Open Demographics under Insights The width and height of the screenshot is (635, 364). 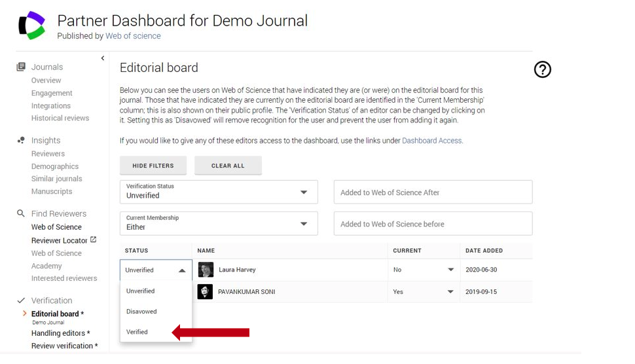click(x=55, y=166)
